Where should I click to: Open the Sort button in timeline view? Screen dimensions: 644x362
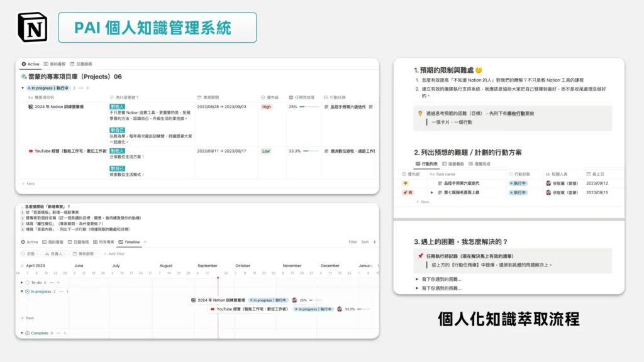(365, 242)
